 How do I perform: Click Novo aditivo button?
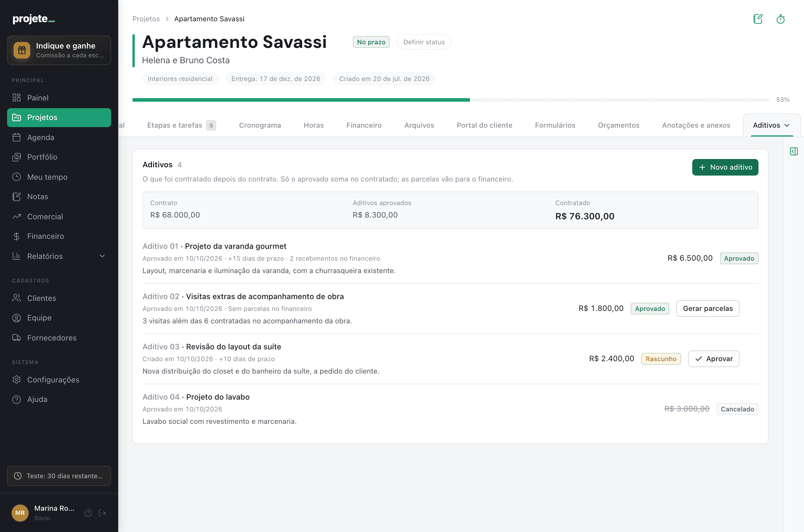click(725, 167)
